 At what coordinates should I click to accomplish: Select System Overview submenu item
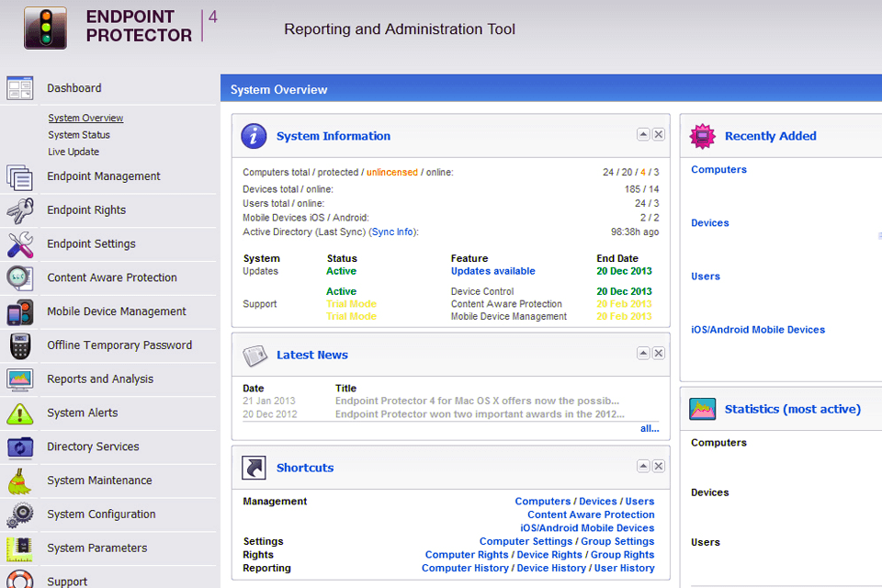pyautogui.click(x=85, y=118)
